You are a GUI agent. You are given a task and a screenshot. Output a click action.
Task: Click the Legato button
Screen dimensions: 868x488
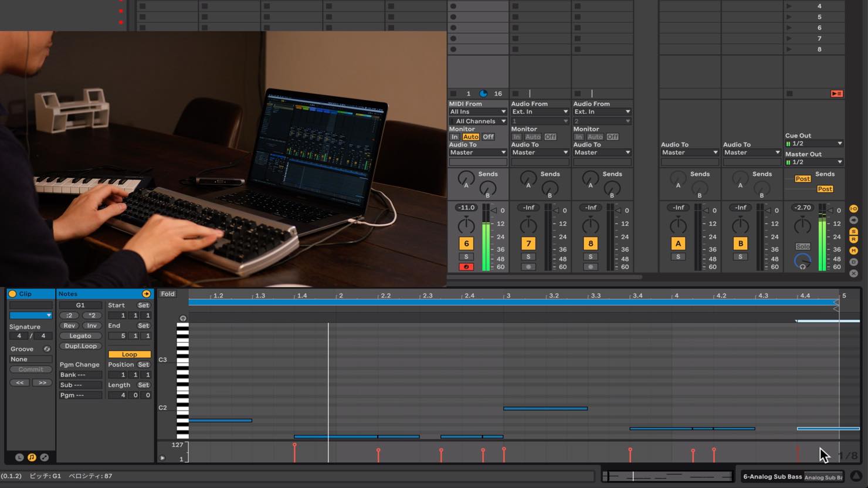(80, 336)
